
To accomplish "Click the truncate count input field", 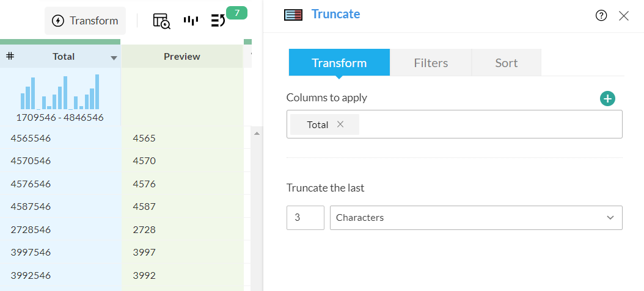I will pyautogui.click(x=305, y=218).
